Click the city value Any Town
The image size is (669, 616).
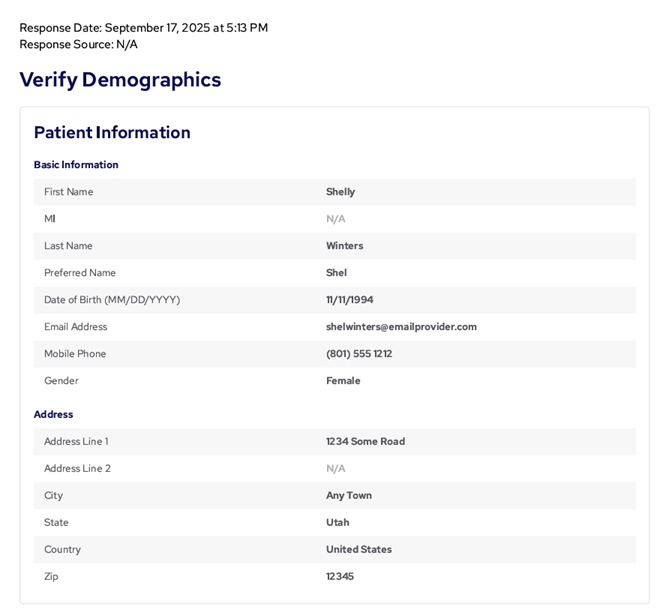(x=349, y=496)
